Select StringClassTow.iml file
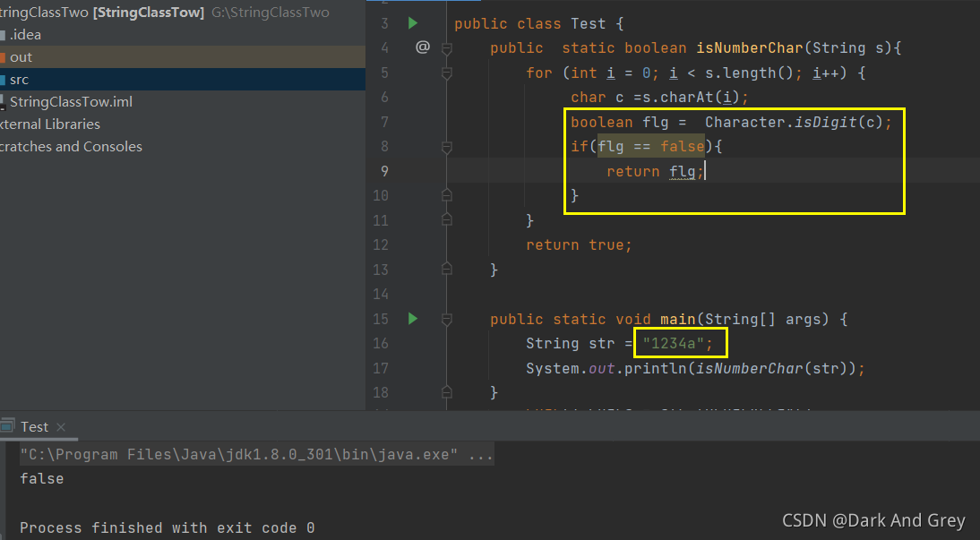 (183, 102)
